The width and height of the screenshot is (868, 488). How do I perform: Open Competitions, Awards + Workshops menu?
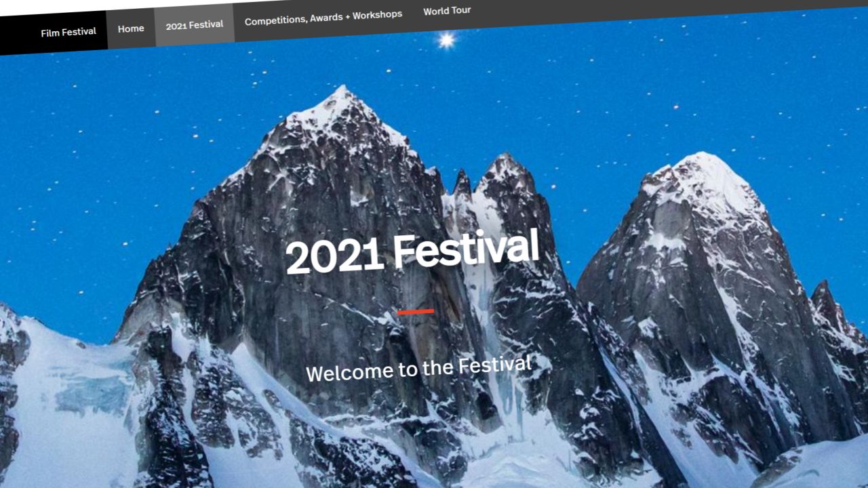323,18
